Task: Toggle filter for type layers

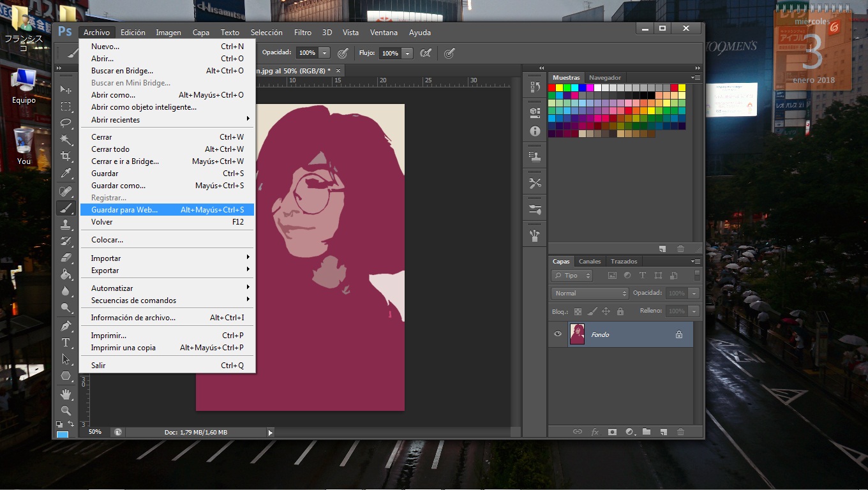Action: [643, 276]
